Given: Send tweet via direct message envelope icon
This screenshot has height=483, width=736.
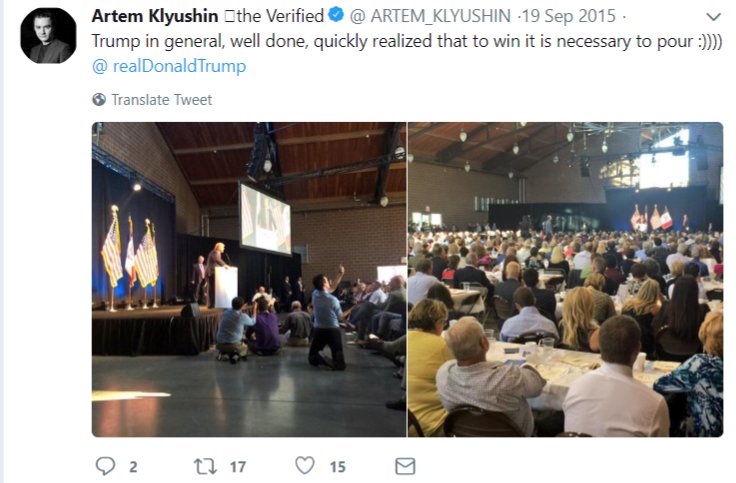Looking at the screenshot, I should [x=405, y=466].
